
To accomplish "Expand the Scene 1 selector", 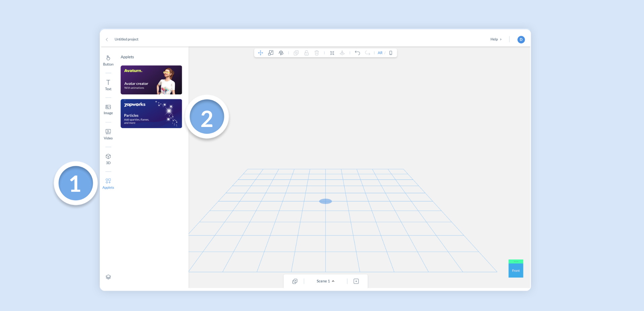I will (325, 281).
